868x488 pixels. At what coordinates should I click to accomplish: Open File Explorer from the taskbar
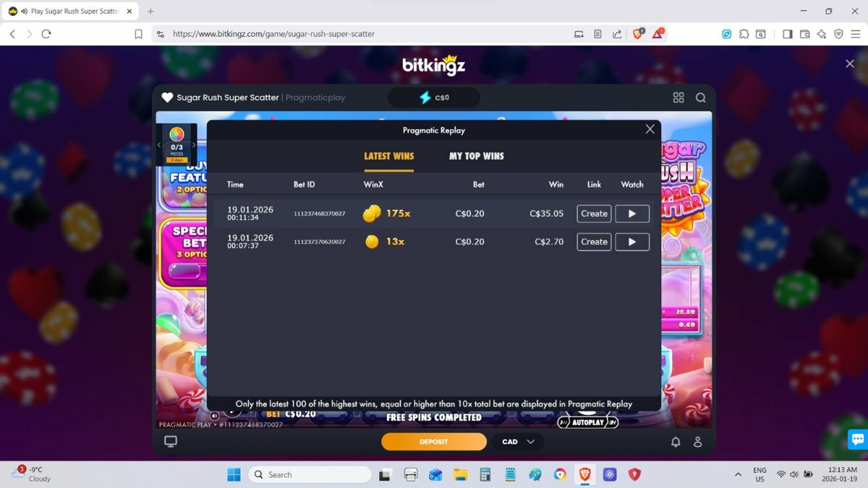(460, 474)
